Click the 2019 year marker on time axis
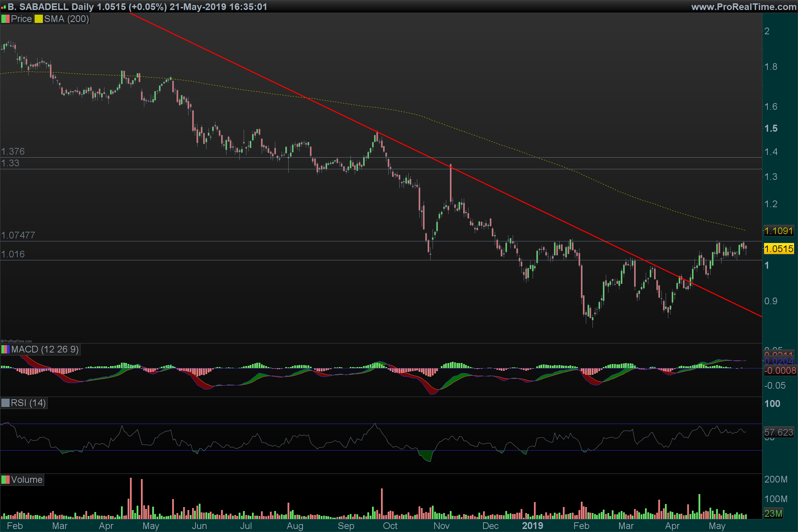Image resolution: width=798 pixels, height=532 pixels. click(532, 526)
